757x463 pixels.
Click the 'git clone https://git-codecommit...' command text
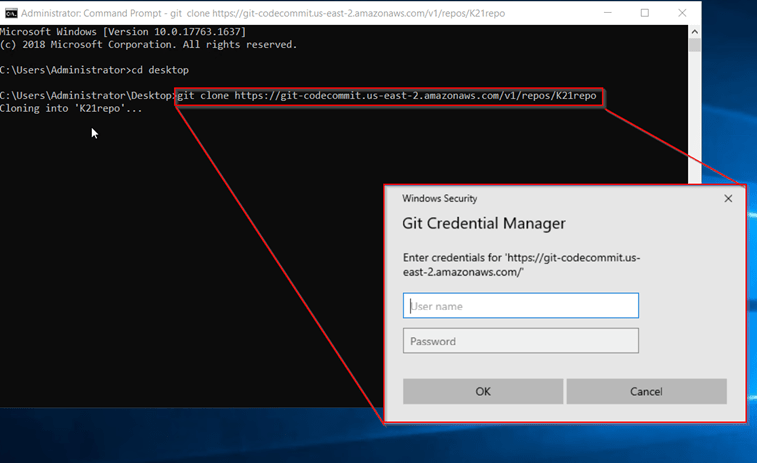387,96
